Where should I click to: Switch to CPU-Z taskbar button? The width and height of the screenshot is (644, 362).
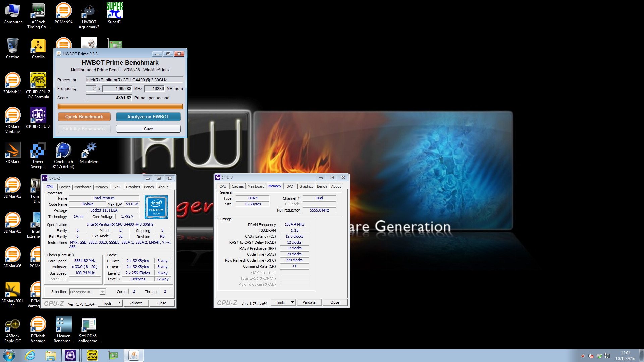[70, 355]
